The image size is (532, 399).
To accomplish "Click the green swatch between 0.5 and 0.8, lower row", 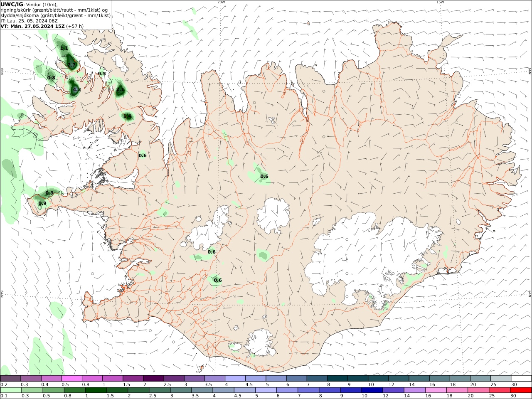I will pos(54,390).
